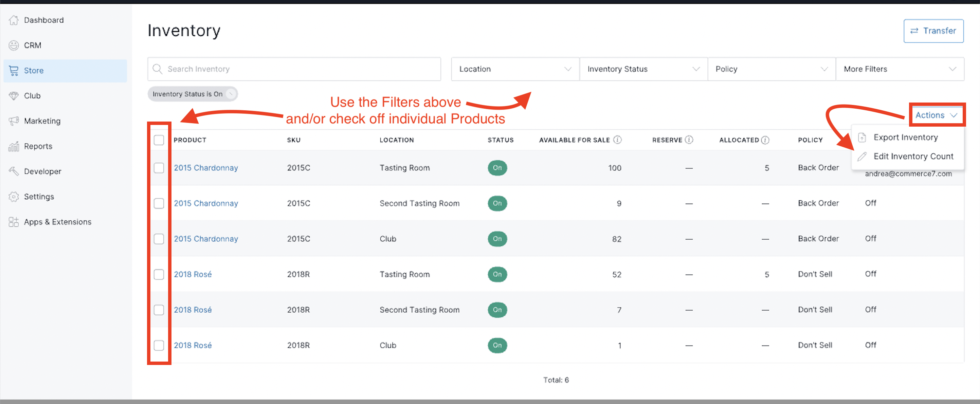Image resolution: width=980 pixels, height=404 pixels.
Task: Check the 2015 Chardonnay Tasting Room row
Action: click(159, 168)
